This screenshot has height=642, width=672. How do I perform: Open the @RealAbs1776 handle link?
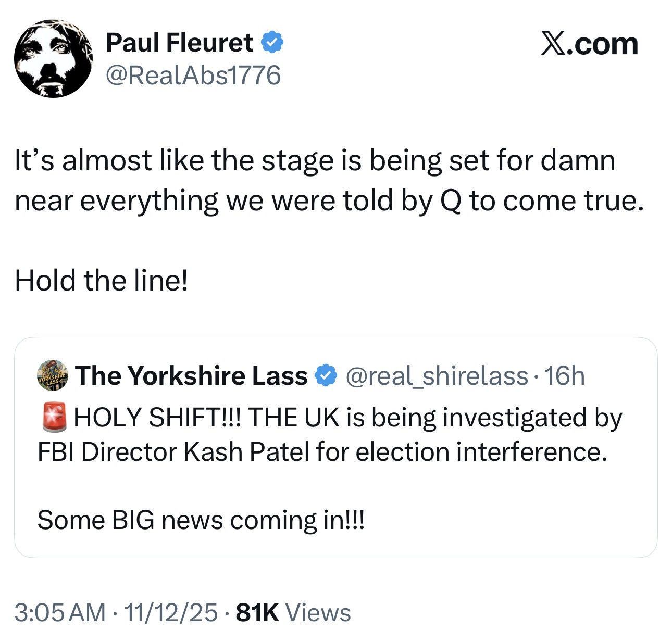(193, 75)
